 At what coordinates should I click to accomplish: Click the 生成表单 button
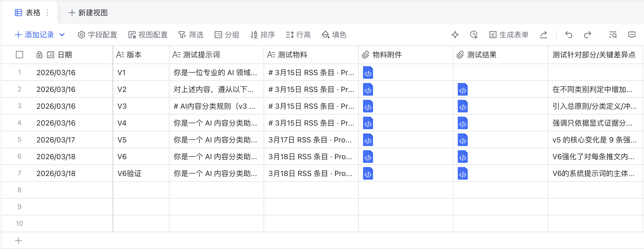pos(509,35)
